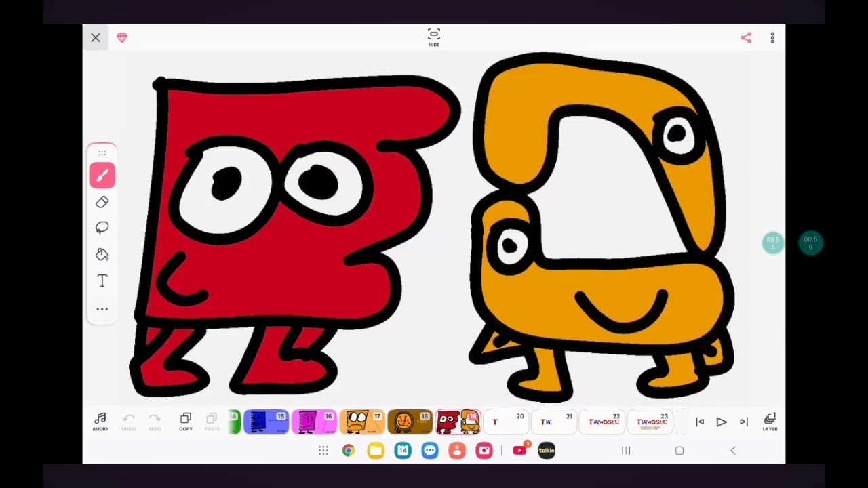
Task: Tap the recent apps navigation button
Action: point(626,451)
